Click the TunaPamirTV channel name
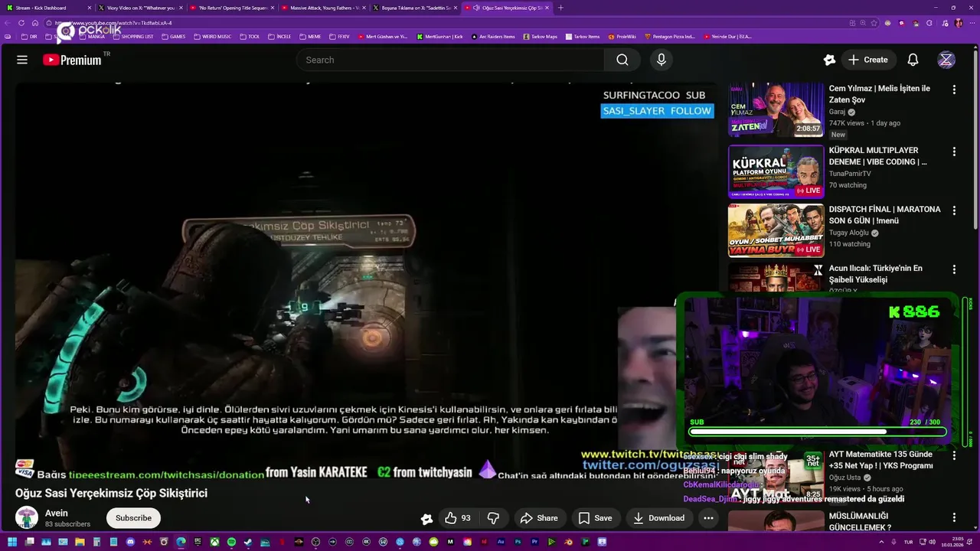980x551 pixels. [x=850, y=174]
